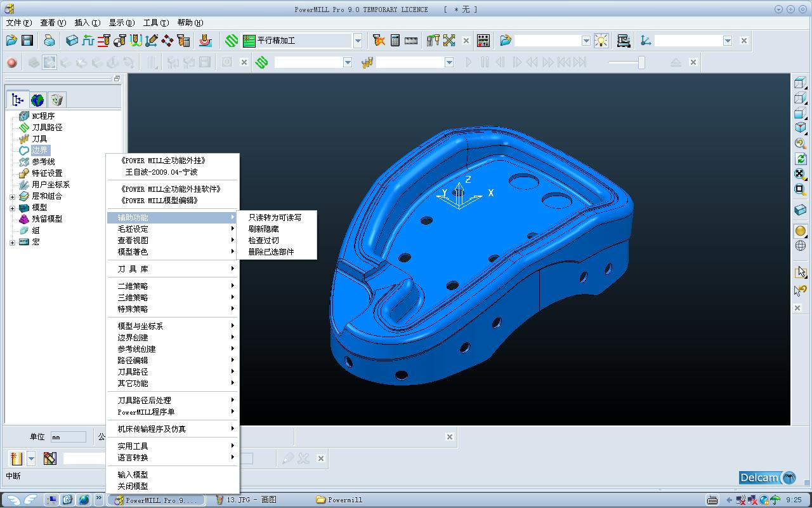812x508 pixels.
Task: Expand the 模型 tree node
Action: pos(12,208)
